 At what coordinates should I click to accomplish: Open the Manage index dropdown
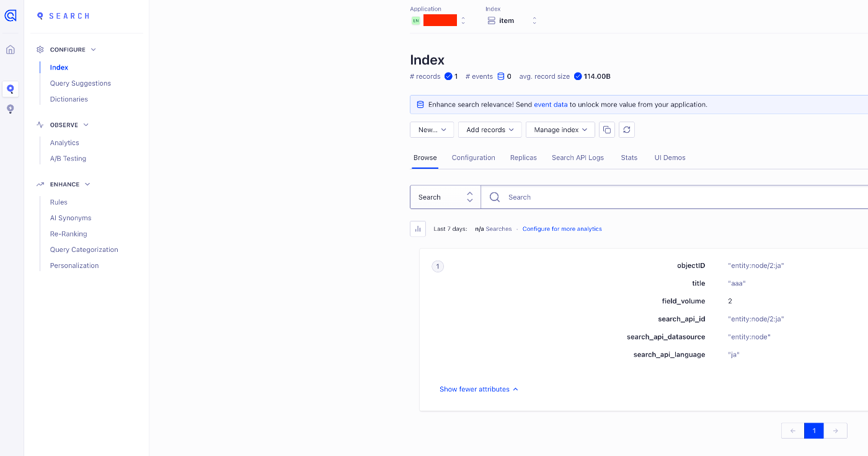point(560,130)
